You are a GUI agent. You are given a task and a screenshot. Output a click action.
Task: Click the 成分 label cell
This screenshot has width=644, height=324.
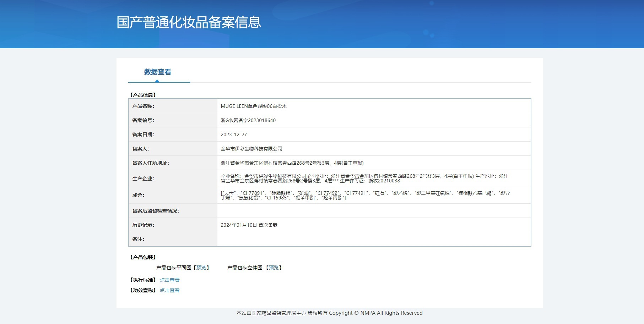pos(173,195)
